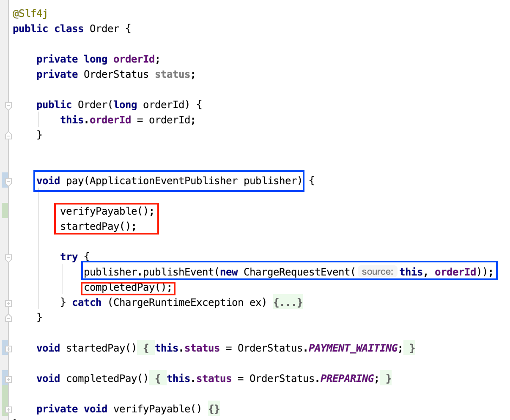Click PAYMENT_WAITING enum constant
Image resolution: width=510 pixels, height=420 pixels.
coord(353,348)
